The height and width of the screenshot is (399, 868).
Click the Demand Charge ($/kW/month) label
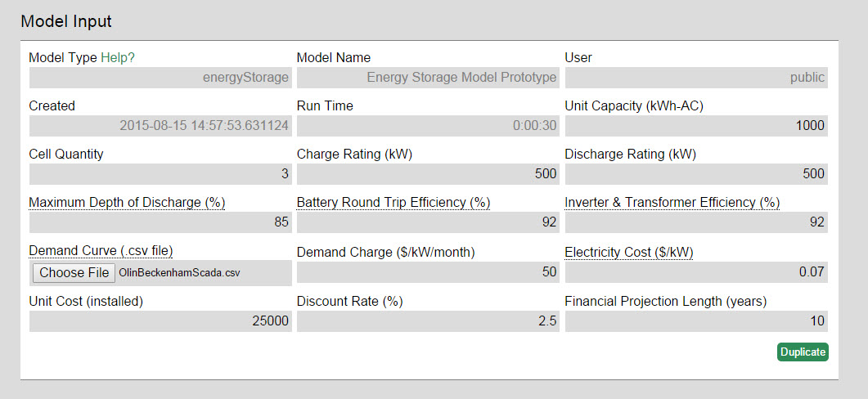[386, 253]
